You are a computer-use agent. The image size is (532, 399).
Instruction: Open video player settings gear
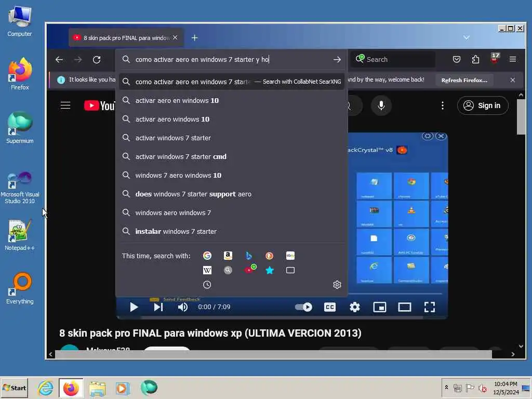(x=354, y=307)
